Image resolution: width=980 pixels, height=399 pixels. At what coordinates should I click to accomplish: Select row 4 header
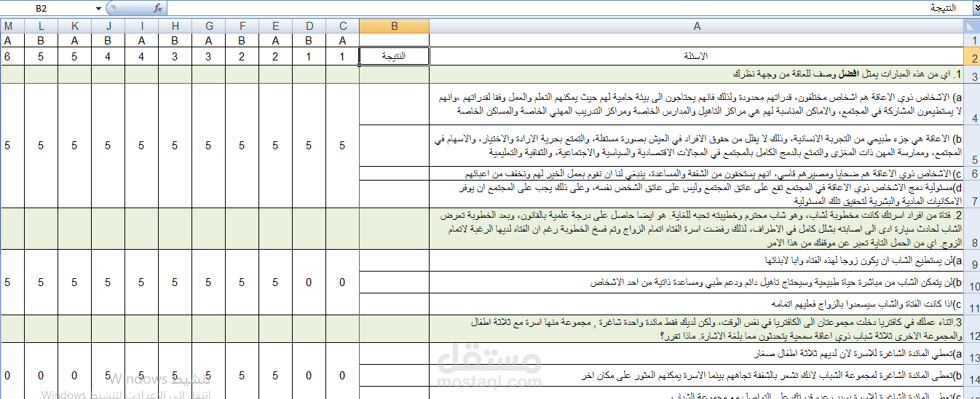point(973,105)
